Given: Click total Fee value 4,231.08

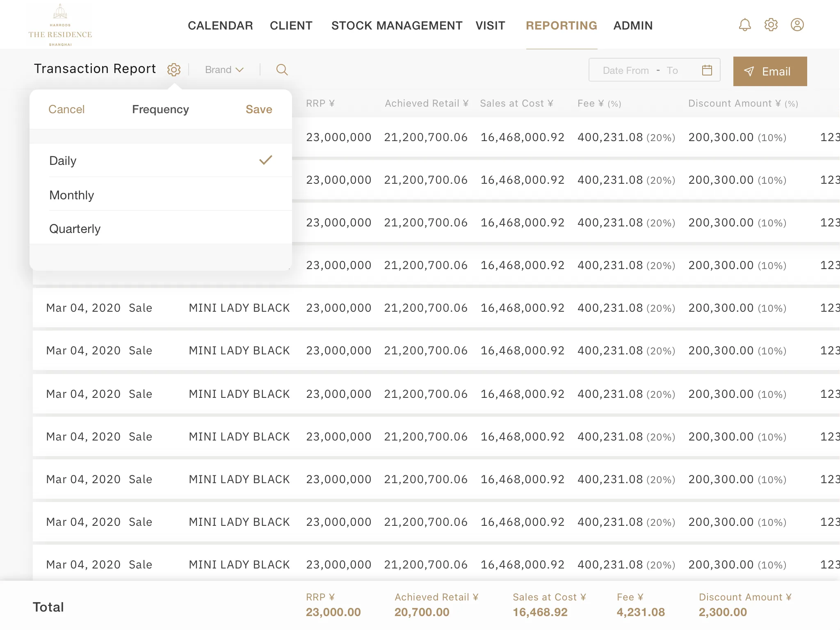Looking at the screenshot, I should pyautogui.click(x=641, y=612).
